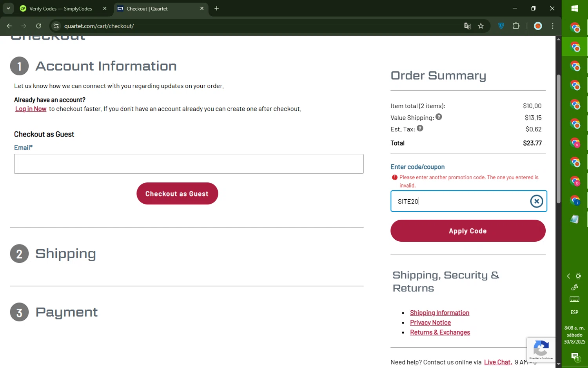This screenshot has height=368, width=588.
Task: Open the touch keyboard taskbar icon
Action: [575, 299]
